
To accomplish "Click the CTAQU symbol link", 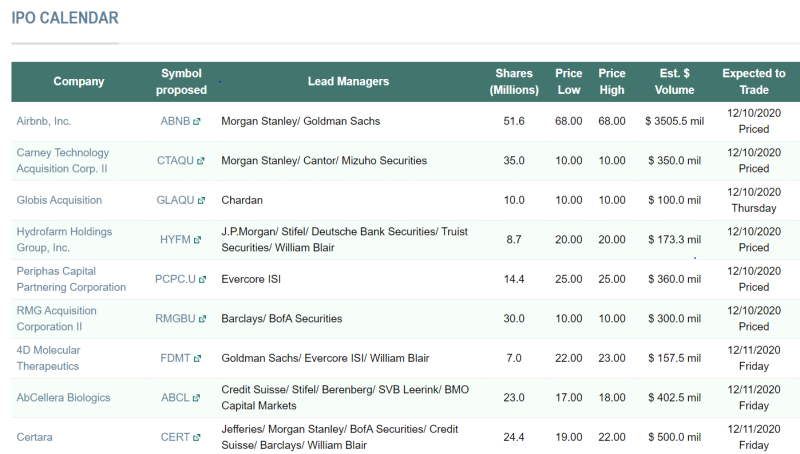I will 175,161.
